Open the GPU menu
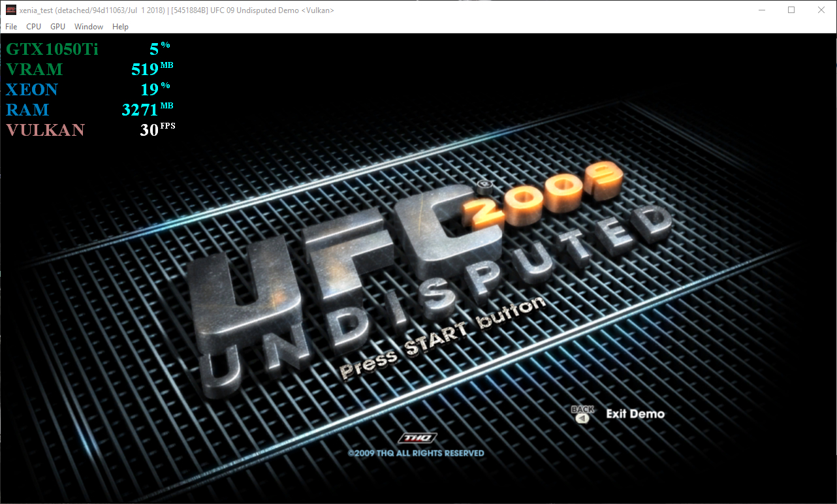 click(x=57, y=27)
